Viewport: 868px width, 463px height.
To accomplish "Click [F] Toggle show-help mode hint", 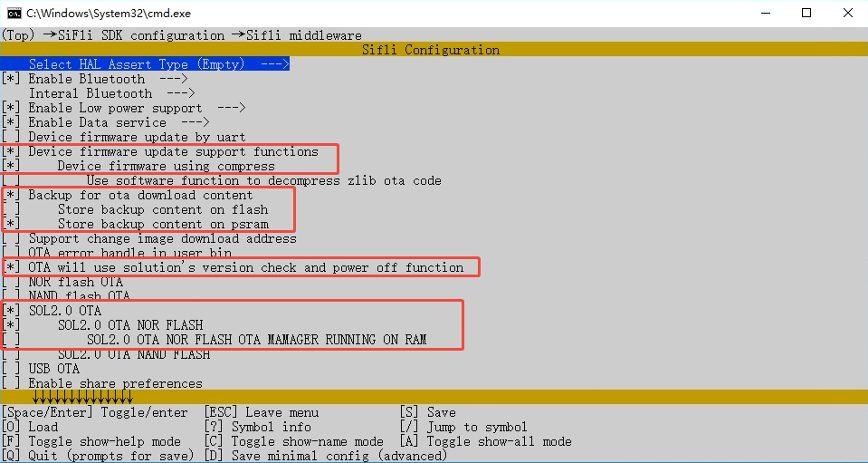I will tap(91, 441).
